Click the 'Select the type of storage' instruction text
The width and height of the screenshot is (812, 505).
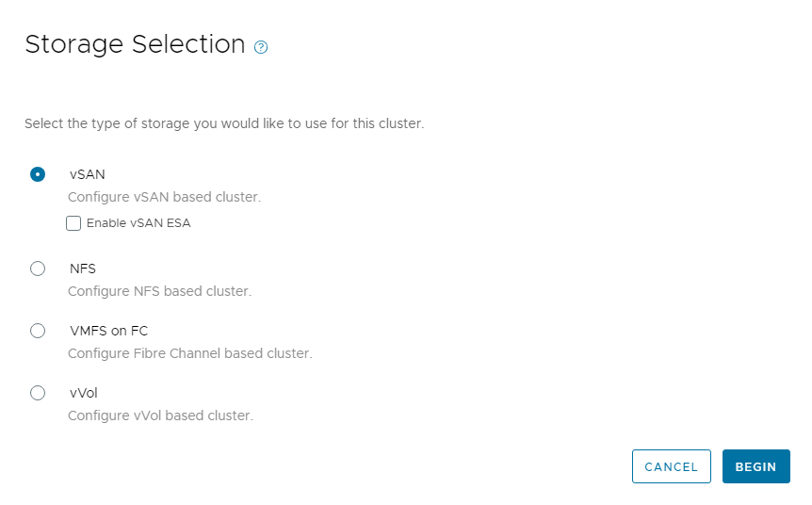coord(224,123)
